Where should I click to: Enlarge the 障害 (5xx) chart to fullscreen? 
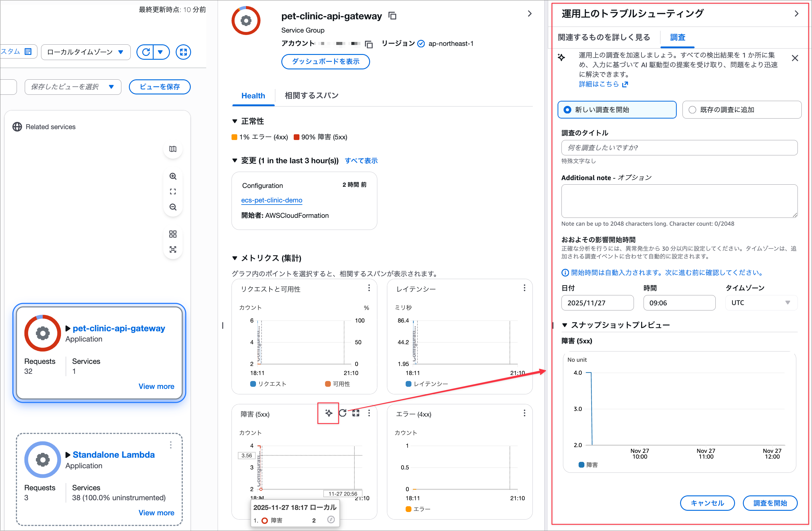[356, 413]
